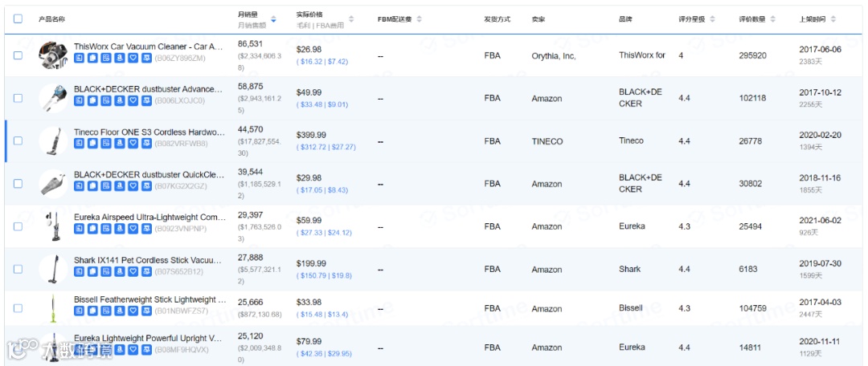Click the 评分星级 column header
Image resolution: width=868 pixels, height=366 pixels.
(691, 18)
